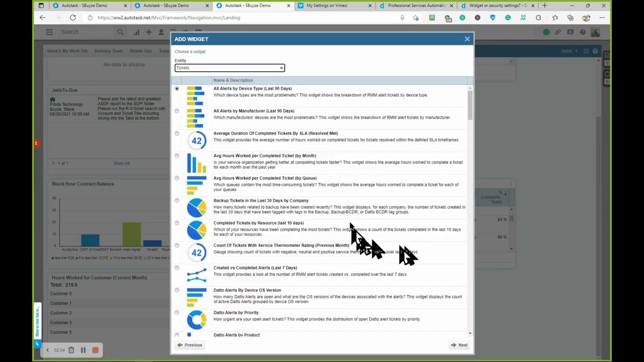Click the Previous button in Add Widget
Image resolution: width=644 pixels, height=362 pixels.
coord(190,345)
